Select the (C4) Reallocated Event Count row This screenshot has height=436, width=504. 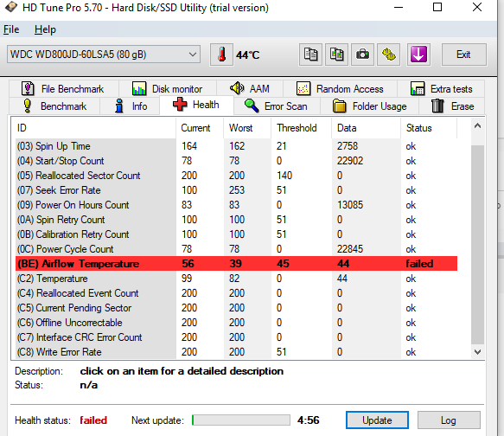(237, 293)
